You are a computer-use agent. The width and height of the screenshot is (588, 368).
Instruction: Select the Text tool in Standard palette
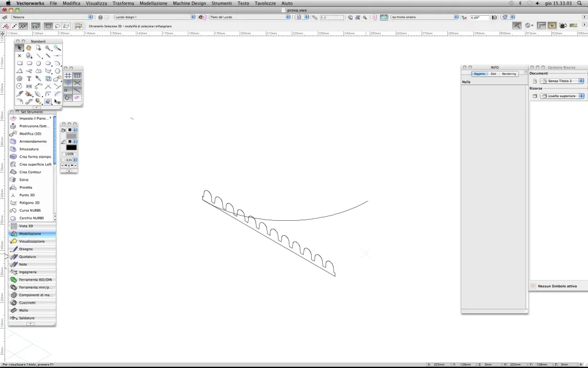(29, 79)
